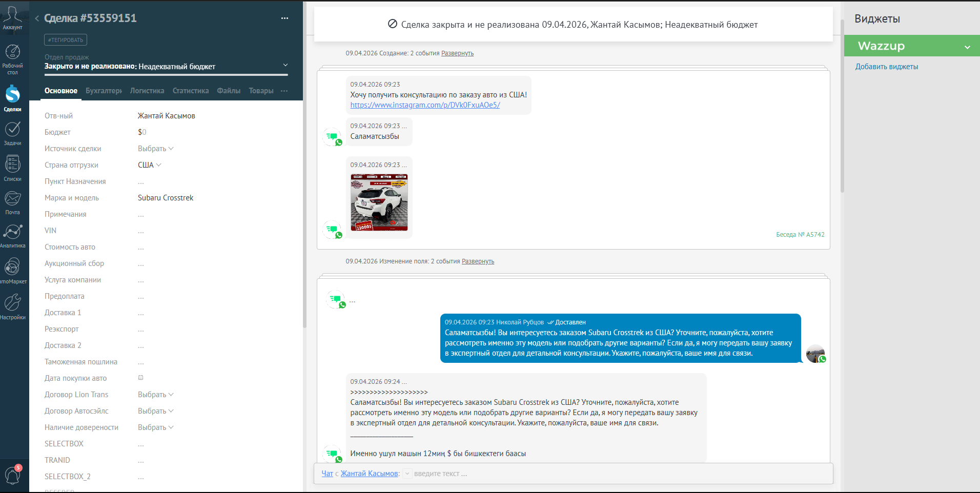The image size is (980, 493).
Task: Click the VIN field value
Action: pyautogui.click(x=141, y=231)
